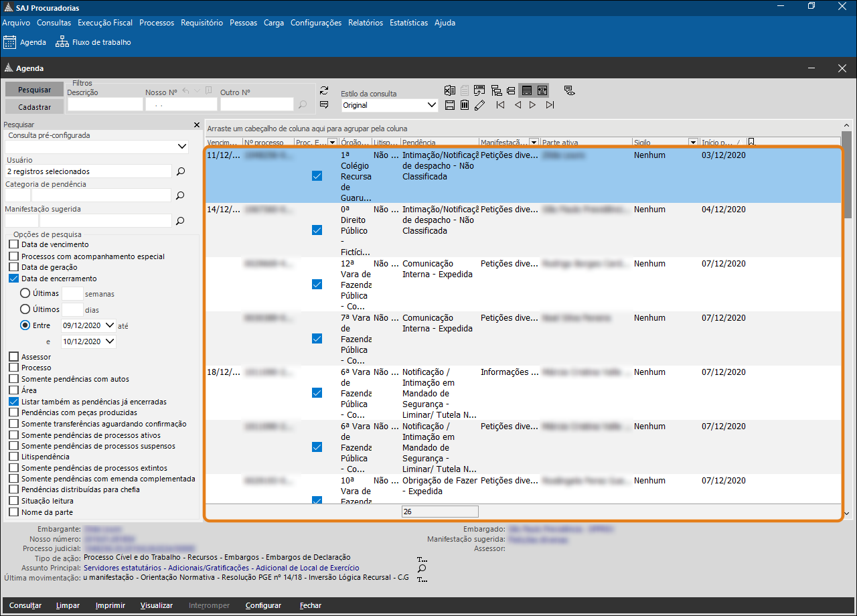The image size is (857, 616).
Task: Click the refresh arrows icon beside filters
Action: coord(324,91)
